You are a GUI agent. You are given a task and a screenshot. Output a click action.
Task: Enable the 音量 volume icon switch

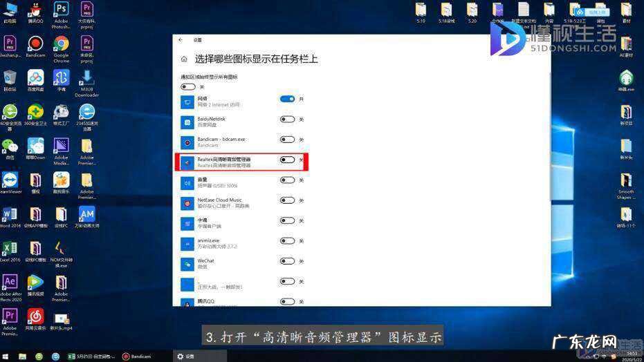click(287, 180)
